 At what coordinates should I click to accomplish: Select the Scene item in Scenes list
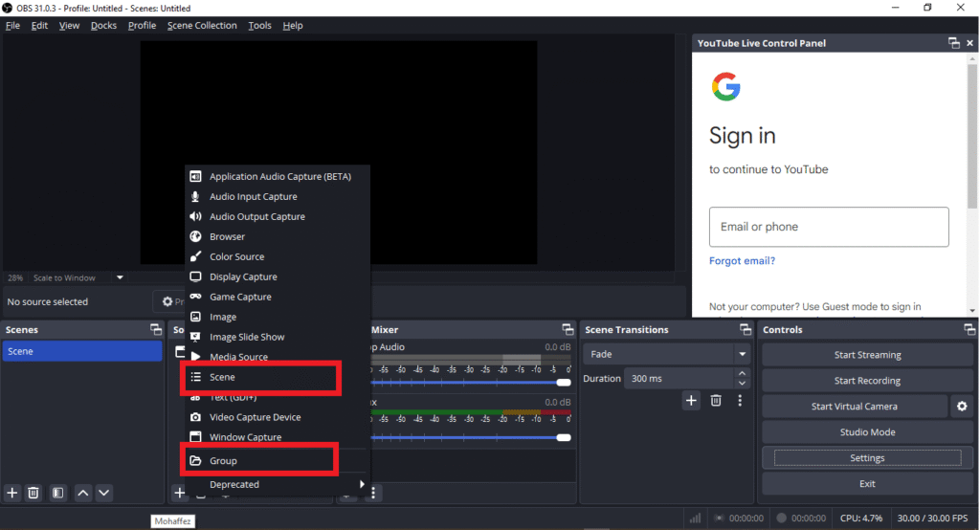point(82,351)
